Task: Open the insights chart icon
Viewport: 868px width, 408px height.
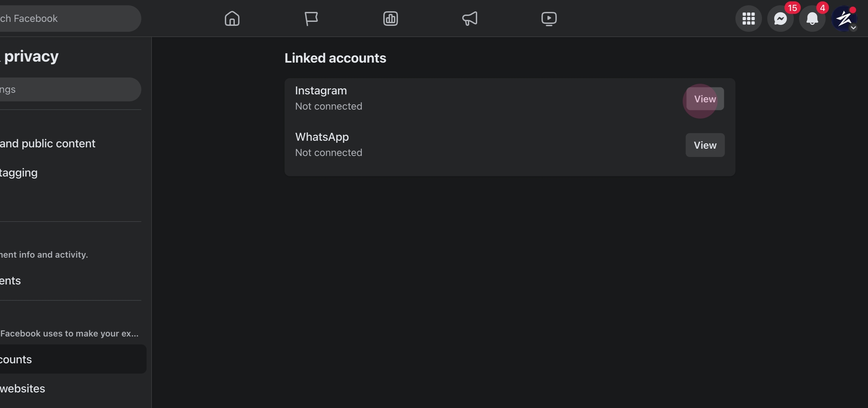Action: [x=390, y=18]
